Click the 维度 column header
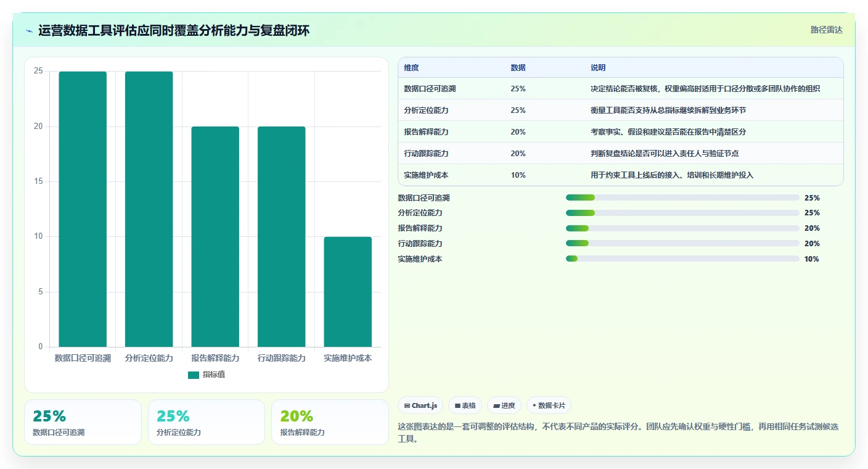This screenshot has width=868, height=469. tap(411, 68)
